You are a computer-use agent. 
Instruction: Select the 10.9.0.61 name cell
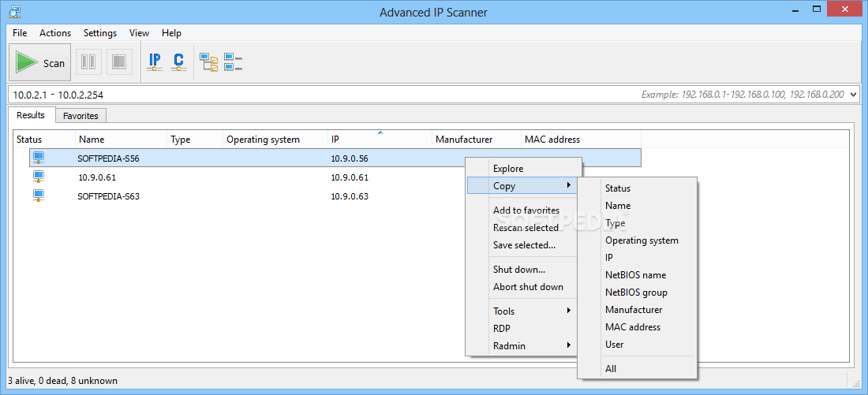[97, 177]
